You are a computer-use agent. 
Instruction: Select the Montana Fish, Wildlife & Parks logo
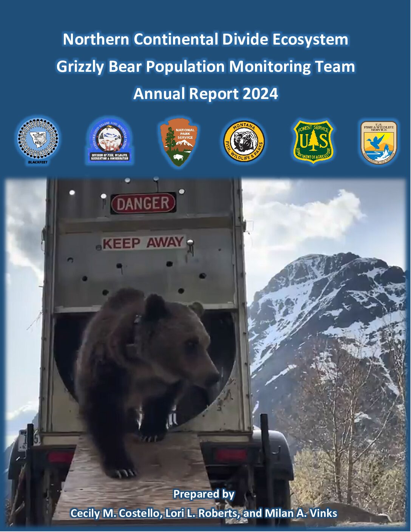[244, 141]
